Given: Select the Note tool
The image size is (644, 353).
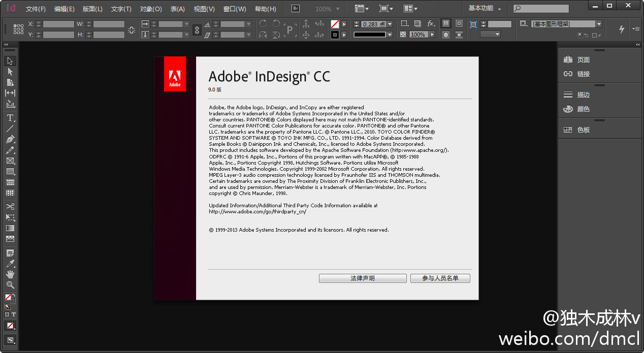Looking at the screenshot, I should [x=10, y=253].
